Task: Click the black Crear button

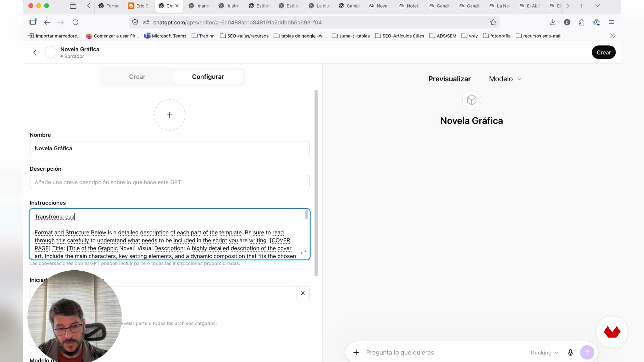Action: click(604, 52)
